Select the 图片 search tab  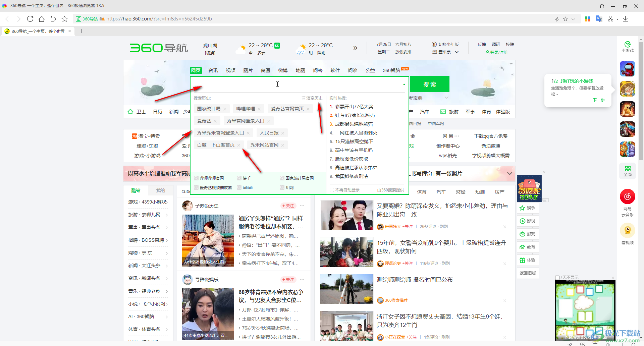[248, 70]
